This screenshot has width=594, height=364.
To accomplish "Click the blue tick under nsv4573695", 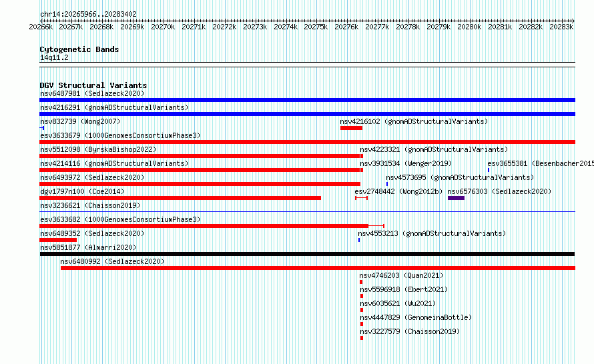I will click(x=387, y=184).
